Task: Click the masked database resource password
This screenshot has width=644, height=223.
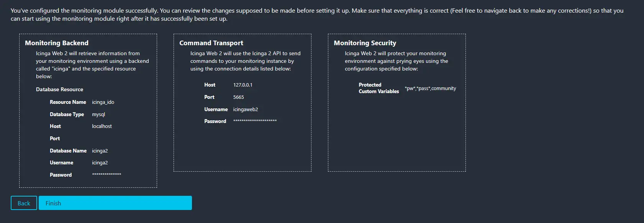Action: (x=107, y=175)
